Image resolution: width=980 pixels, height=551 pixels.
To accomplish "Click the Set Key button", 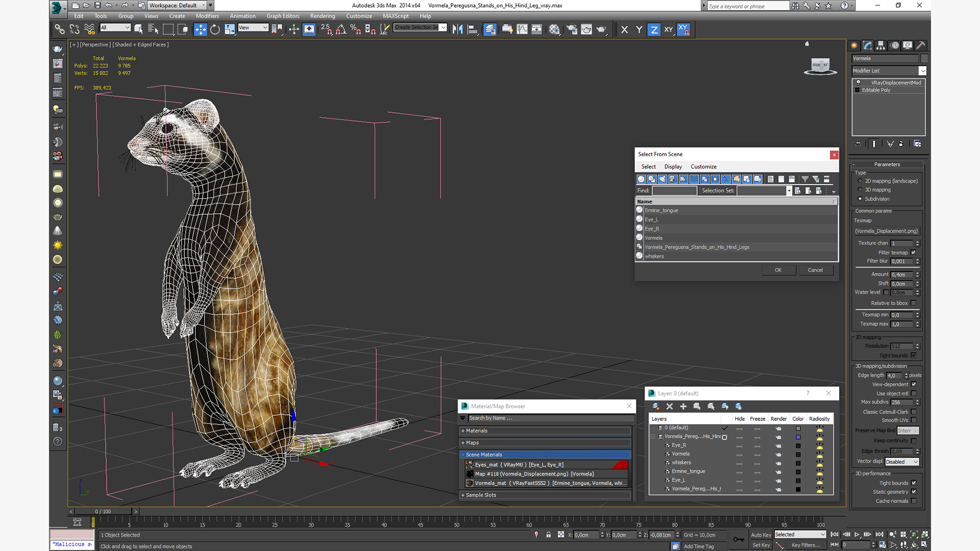I will coord(761,545).
